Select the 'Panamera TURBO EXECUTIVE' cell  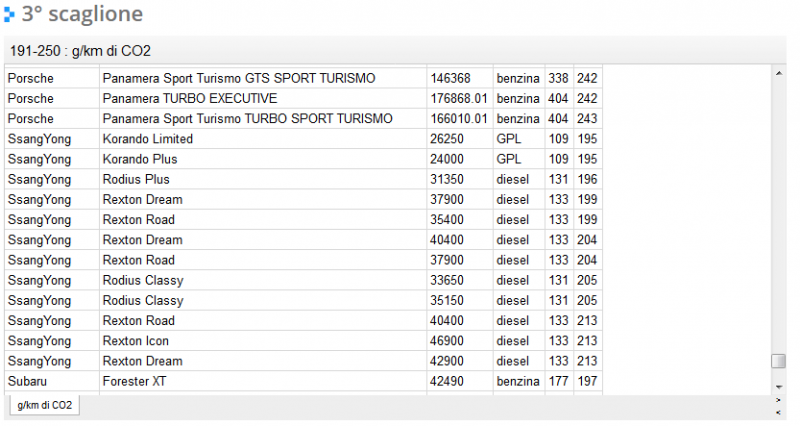pyautogui.click(x=263, y=98)
